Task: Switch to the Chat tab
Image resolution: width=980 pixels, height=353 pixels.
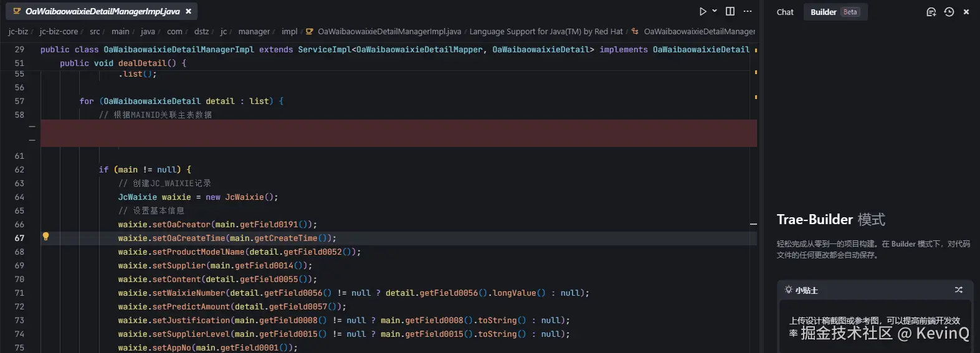Action: (x=785, y=12)
